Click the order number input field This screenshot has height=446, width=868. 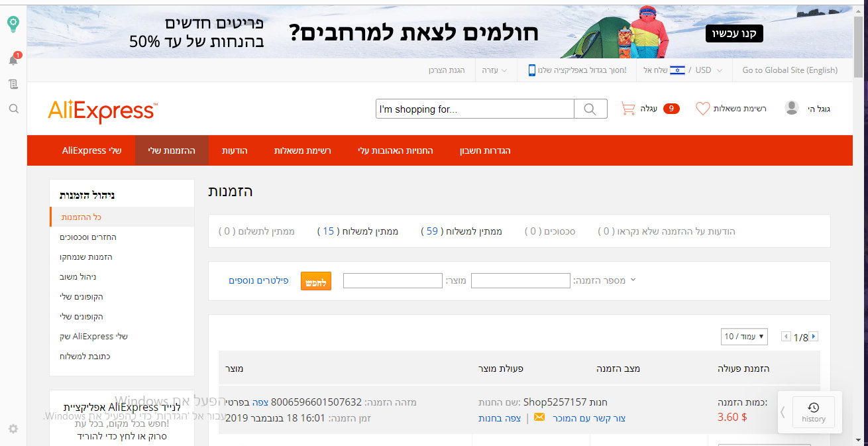click(x=520, y=281)
